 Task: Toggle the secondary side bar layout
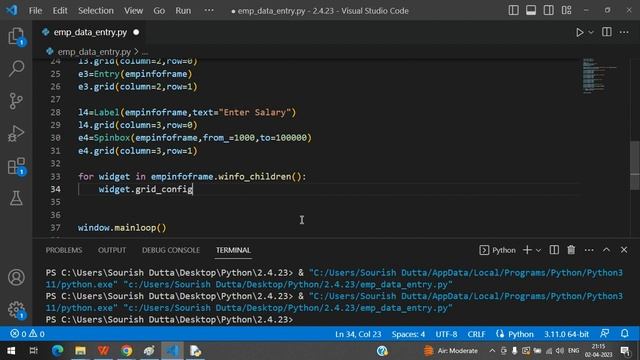pyautogui.click(x=549, y=11)
